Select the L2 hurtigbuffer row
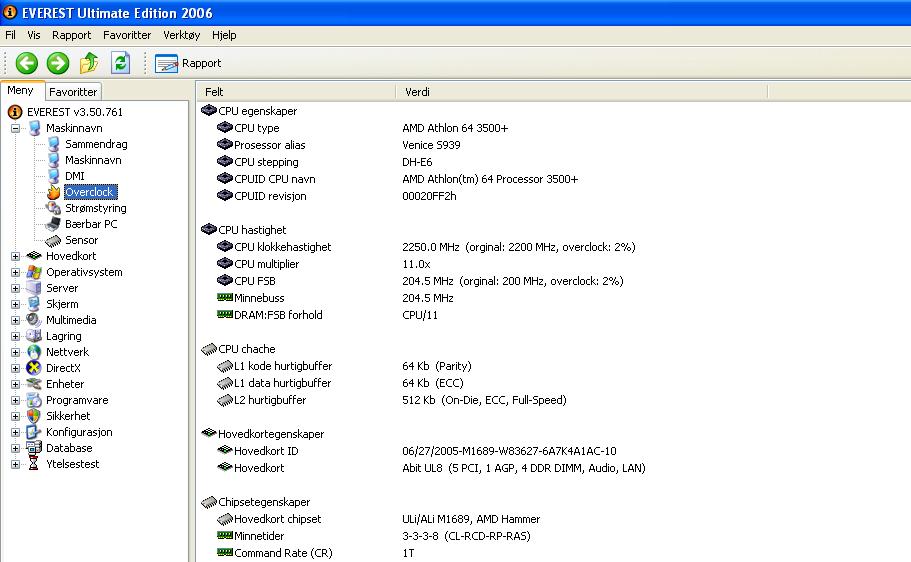 click(x=270, y=400)
